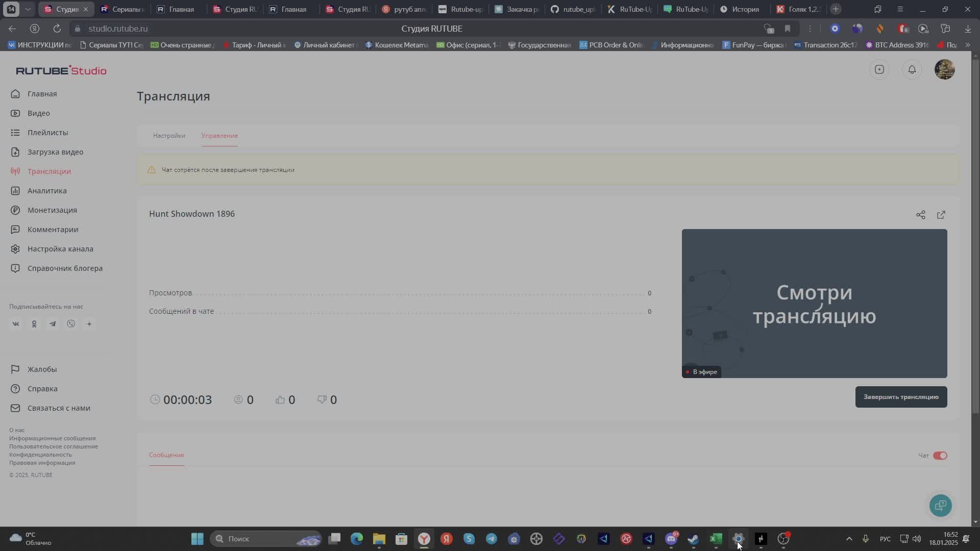Screen dimensions: 980x551
Task: Open Пользовательское соглашение footer link
Action: click(54, 446)
